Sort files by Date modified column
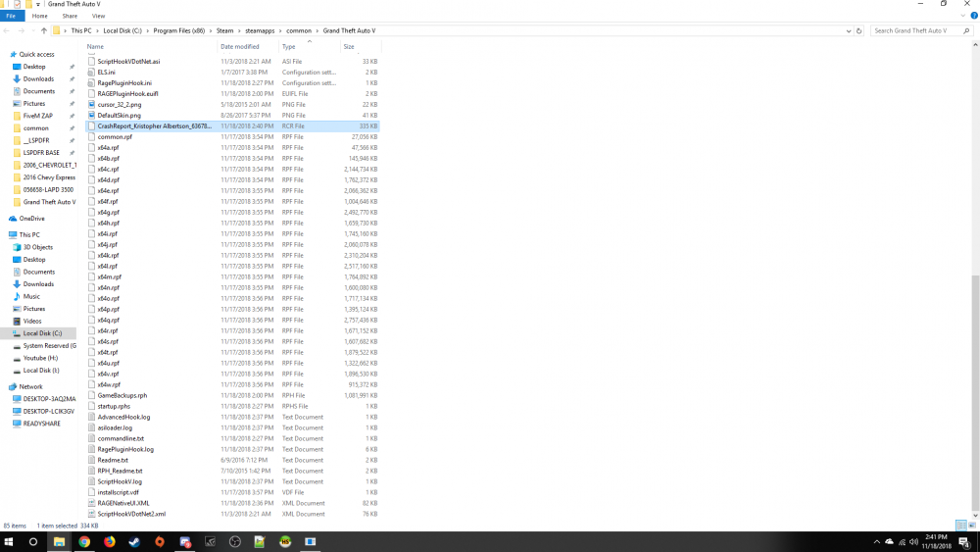This screenshot has width=980, height=552. tap(248, 47)
